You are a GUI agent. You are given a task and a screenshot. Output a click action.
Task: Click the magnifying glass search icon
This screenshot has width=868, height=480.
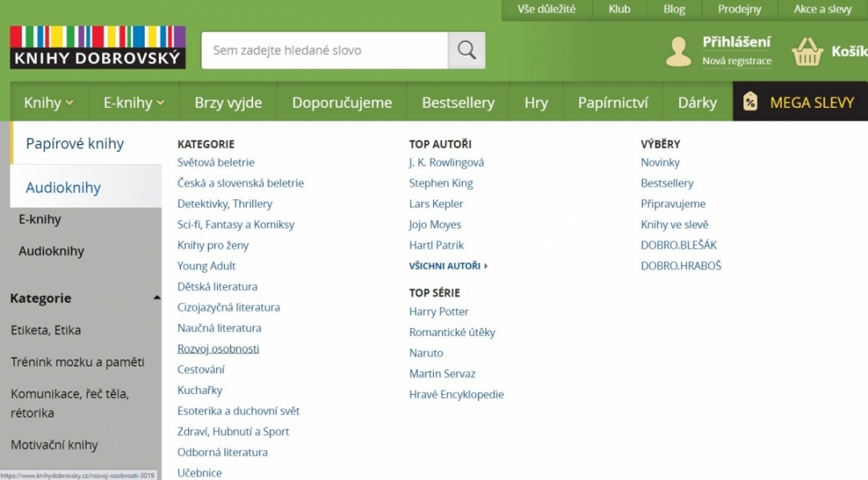point(466,51)
